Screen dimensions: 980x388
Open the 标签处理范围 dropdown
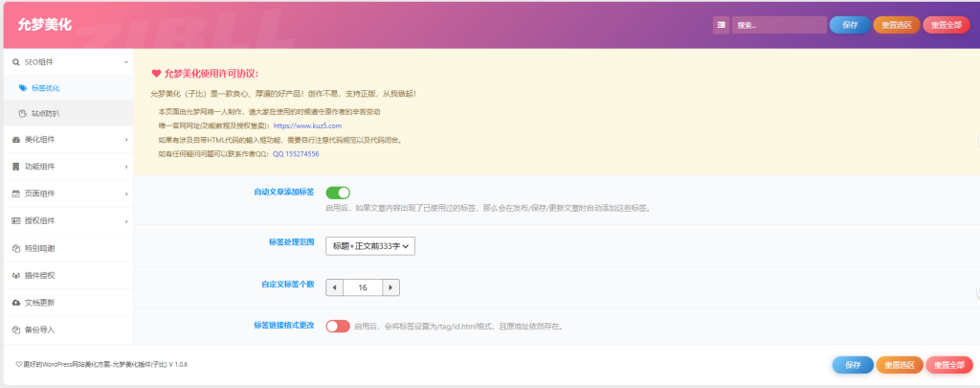[x=370, y=246]
